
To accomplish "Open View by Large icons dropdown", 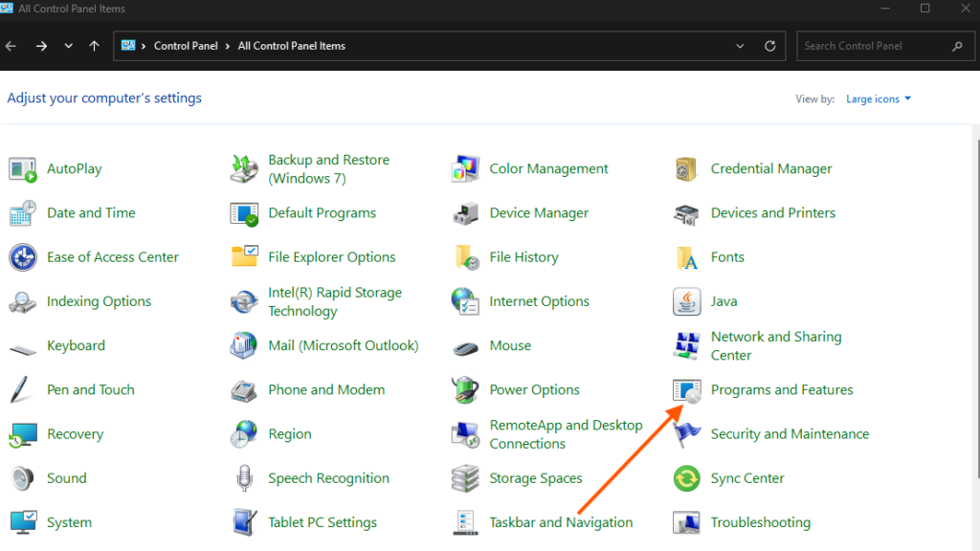I will [879, 99].
